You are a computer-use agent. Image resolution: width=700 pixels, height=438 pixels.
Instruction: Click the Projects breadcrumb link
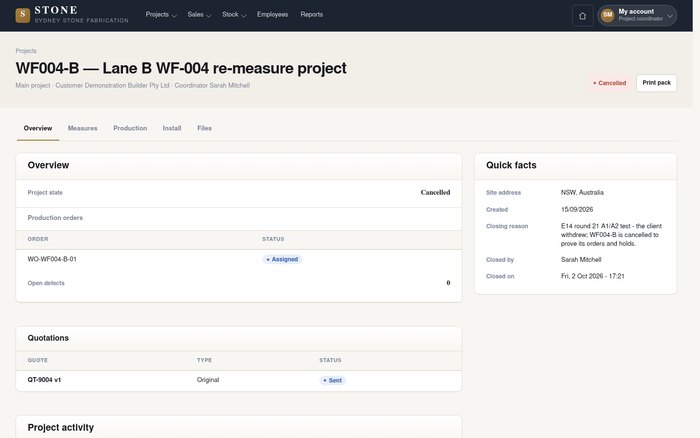26,51
